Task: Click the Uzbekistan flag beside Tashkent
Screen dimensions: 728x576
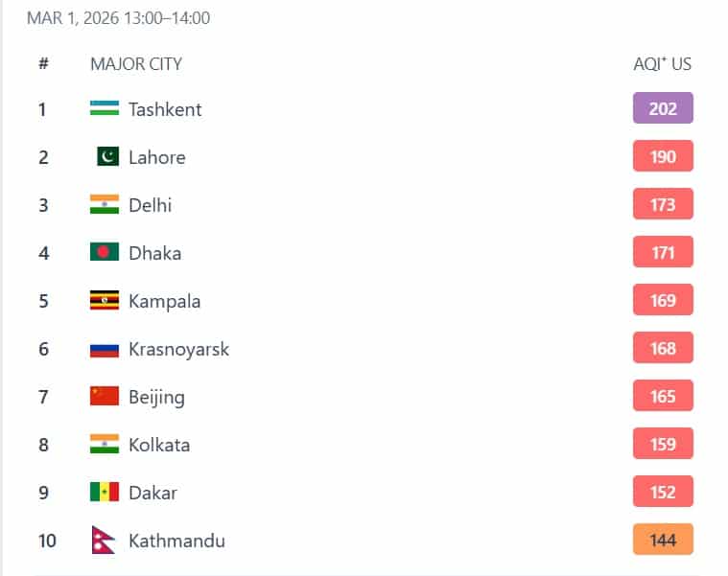Action: point(105,108)
